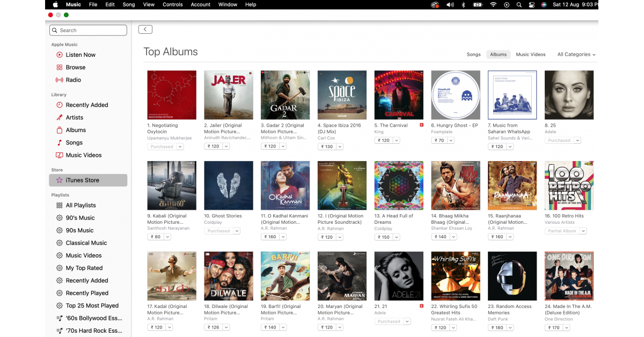This screenshot has height=337, width=644.
Task: Select iTunes Store in the sidebar
Action: (x=88, y=180)
